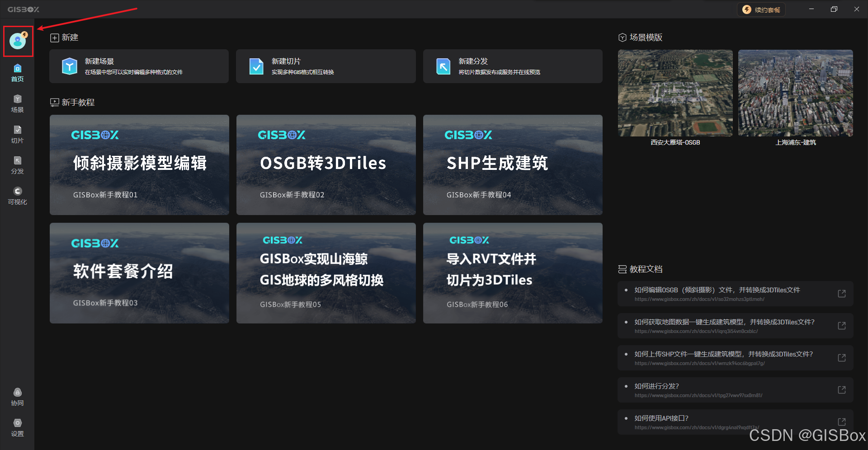Go to 首页 home in sidebar
868x450 pixels.
coord(17,73)
